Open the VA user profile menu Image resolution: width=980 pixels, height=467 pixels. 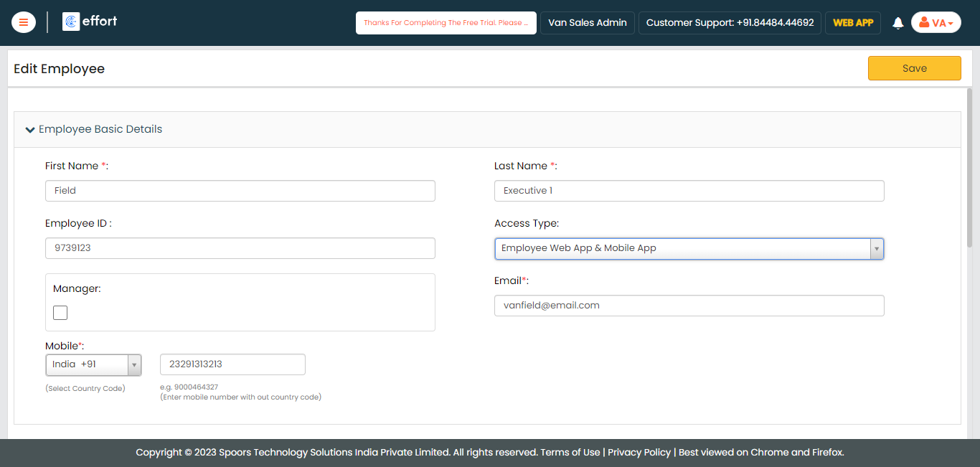pos(936,23)
